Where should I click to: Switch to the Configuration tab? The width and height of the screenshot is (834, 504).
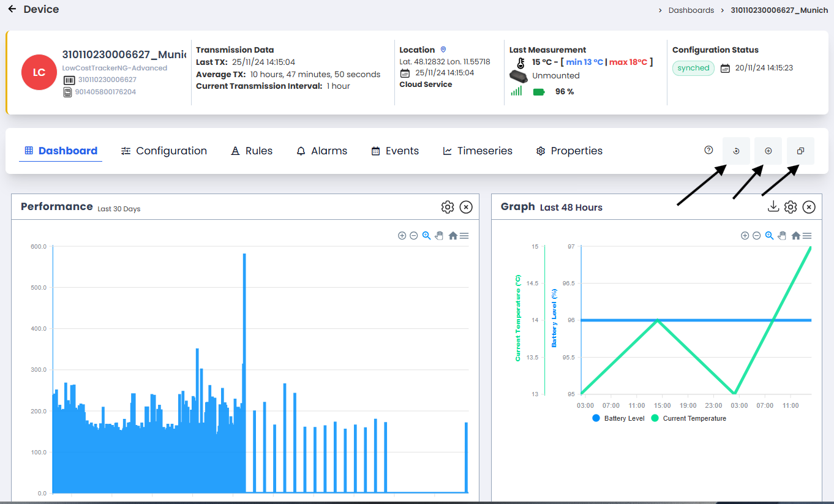pyautogui.click(x=164, y=151)
